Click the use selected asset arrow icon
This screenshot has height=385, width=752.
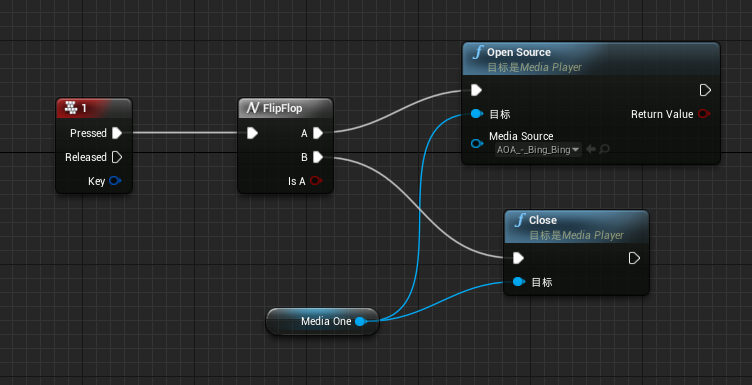591,150
